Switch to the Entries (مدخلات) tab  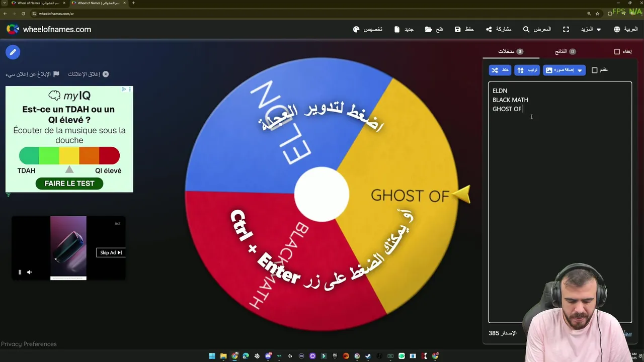(x=511, y=51)
